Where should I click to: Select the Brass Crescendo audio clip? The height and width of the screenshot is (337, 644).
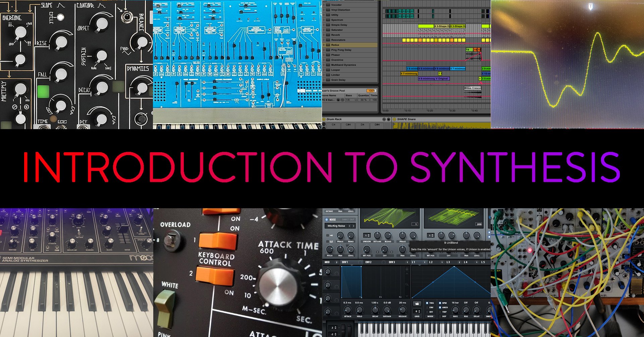click(473, 88)
